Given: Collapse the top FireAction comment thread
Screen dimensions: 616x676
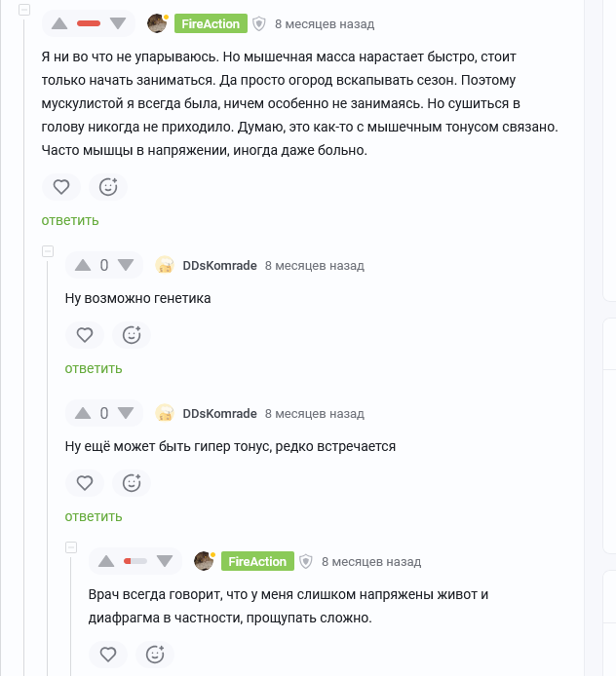Looking at the screenshot, I should tap(23, 10).
